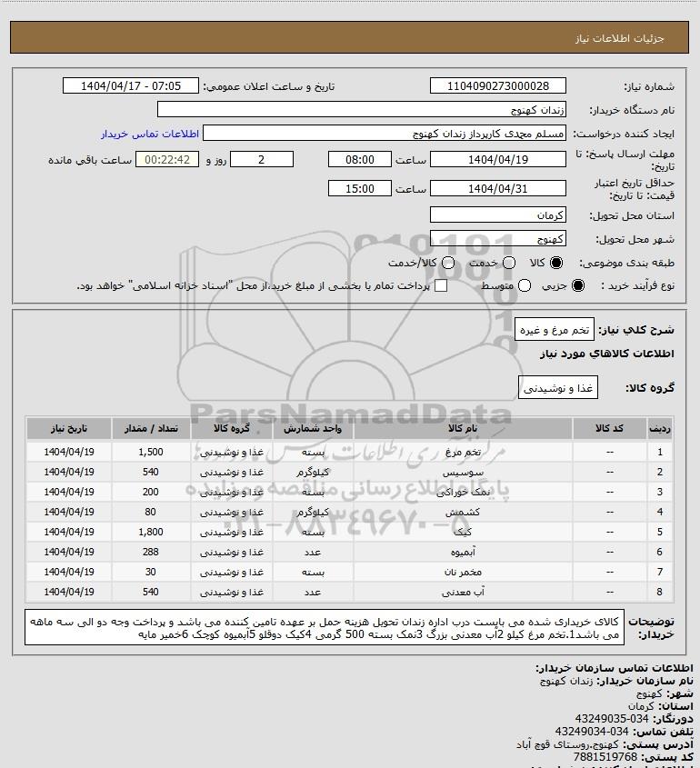Click the delivery province field کرمان
The image size is (700, 768).
point(497,215)
